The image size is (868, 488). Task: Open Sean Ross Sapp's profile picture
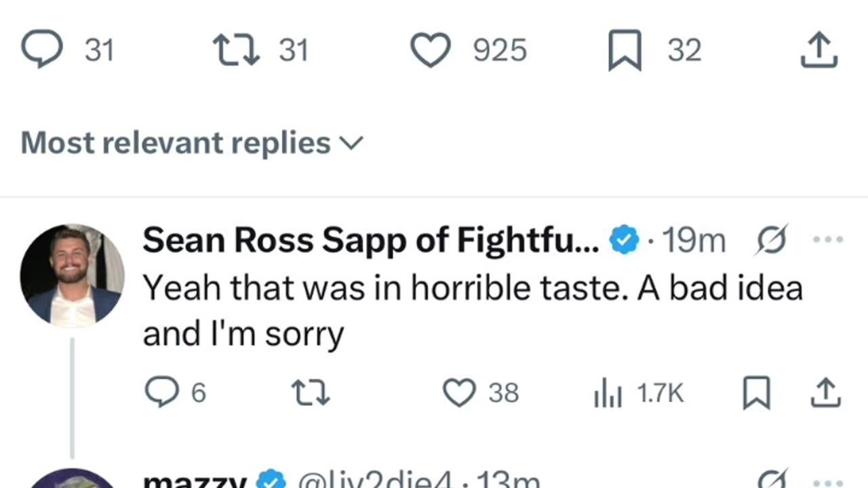point(72,275)
